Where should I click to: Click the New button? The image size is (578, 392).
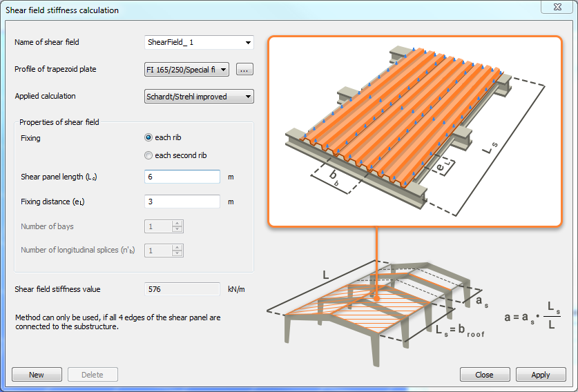37,375
